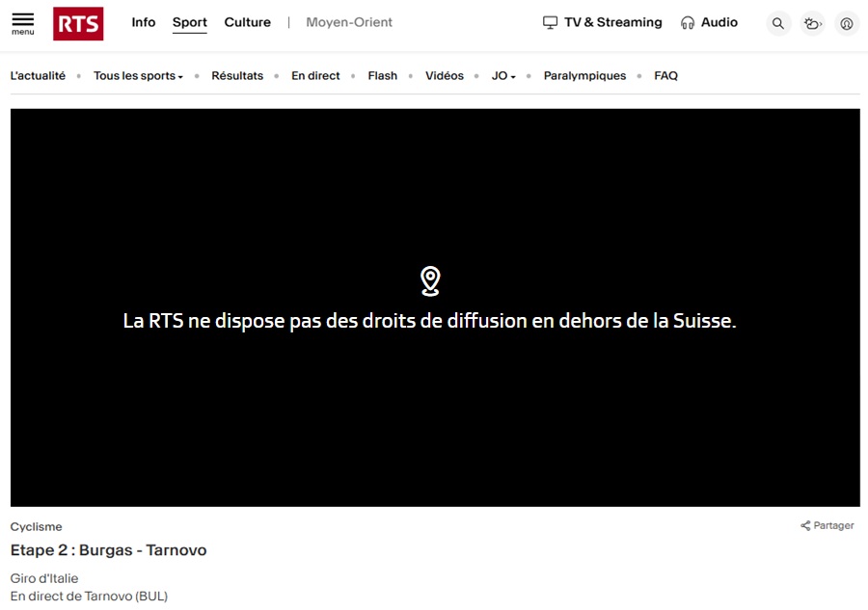Click the share icon next to Partager

click(805, 525)
